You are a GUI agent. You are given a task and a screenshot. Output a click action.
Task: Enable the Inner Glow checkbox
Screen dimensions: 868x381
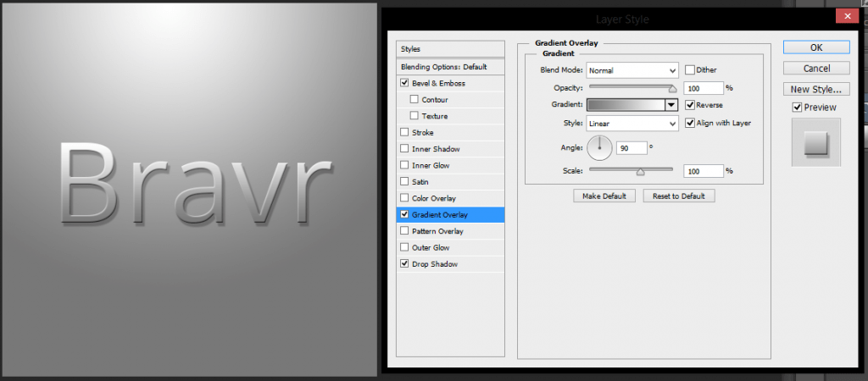click(x=404, y=165)
